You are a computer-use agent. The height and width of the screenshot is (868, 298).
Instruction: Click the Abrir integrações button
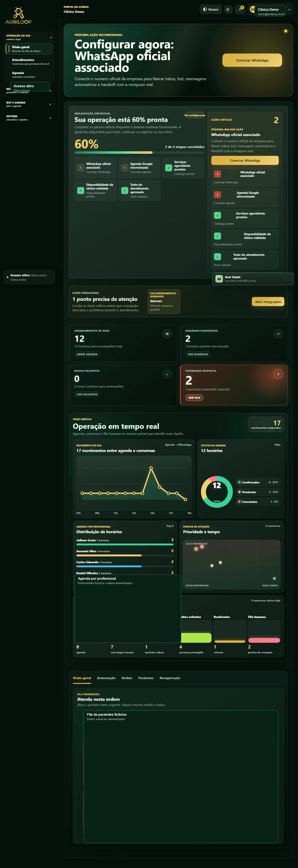[x=268, y=302]
